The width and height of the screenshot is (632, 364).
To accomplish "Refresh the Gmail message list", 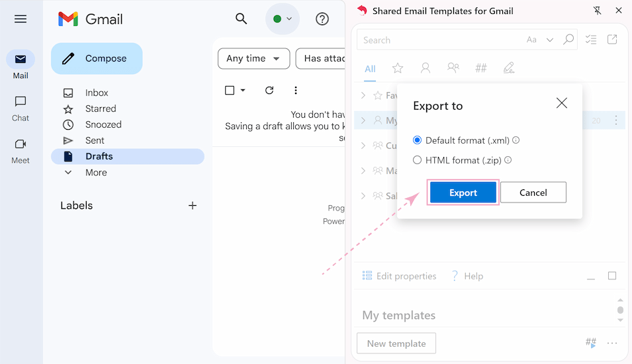I will (x=269, y=90).
